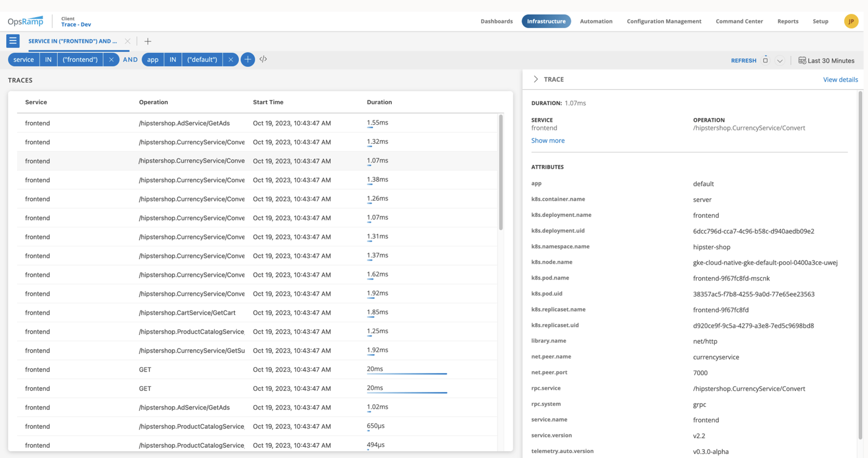
Task: Remove the app default filter chip
Action: click(x=230, y=59)
